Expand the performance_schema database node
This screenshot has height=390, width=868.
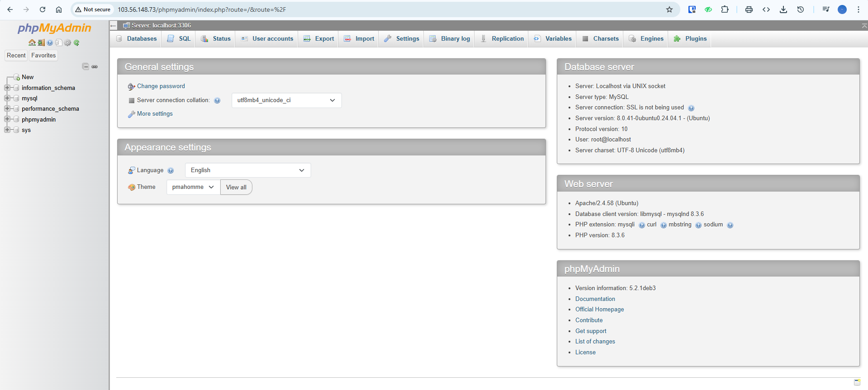tap(7, 108)
